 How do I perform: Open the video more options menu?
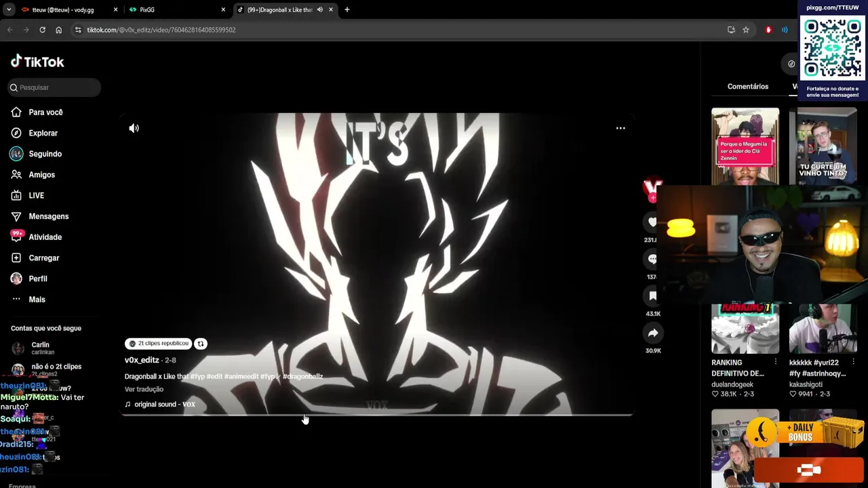pyautogui.click(x=620, y=128)
